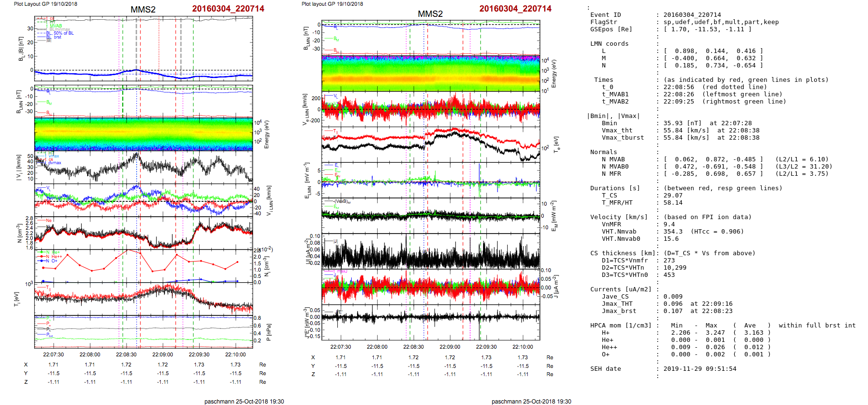Click the left 'Plot Layout GP 19/10/2018' caption
Image resolution: width=868 pixels, height=405 pixels.
coord(45,4)
